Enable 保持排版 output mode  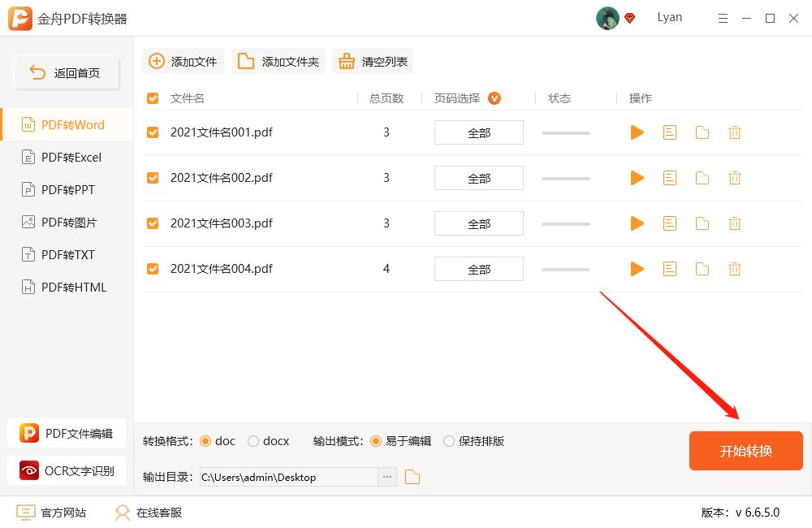[x=449, y=441]
